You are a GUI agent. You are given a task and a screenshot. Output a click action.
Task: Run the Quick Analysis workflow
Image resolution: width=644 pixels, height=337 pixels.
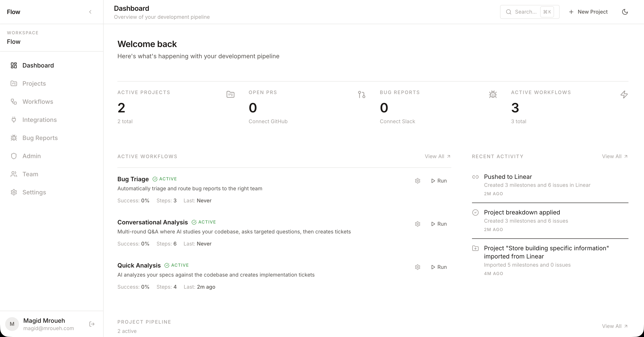[x=439, y=267]
